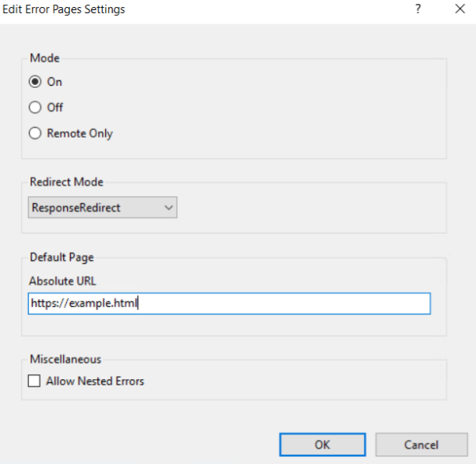The image size is (476, 464).
Task: Select the Off mode radio button
Action: pos(35,107)
